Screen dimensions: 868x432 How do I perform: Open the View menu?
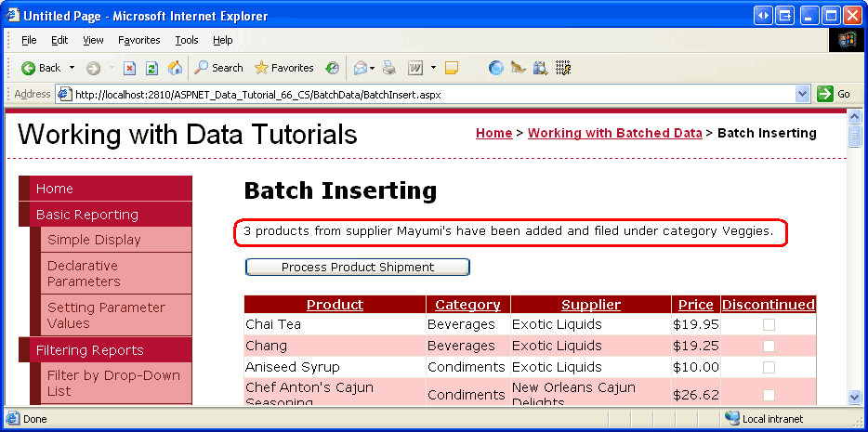coord(93,40)
